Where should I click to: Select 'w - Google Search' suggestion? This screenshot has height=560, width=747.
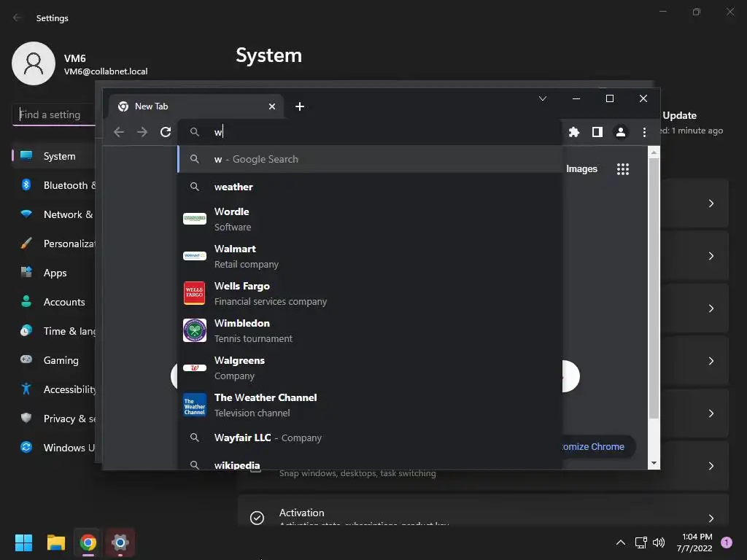pyautogui.click(x=370, y=159)
